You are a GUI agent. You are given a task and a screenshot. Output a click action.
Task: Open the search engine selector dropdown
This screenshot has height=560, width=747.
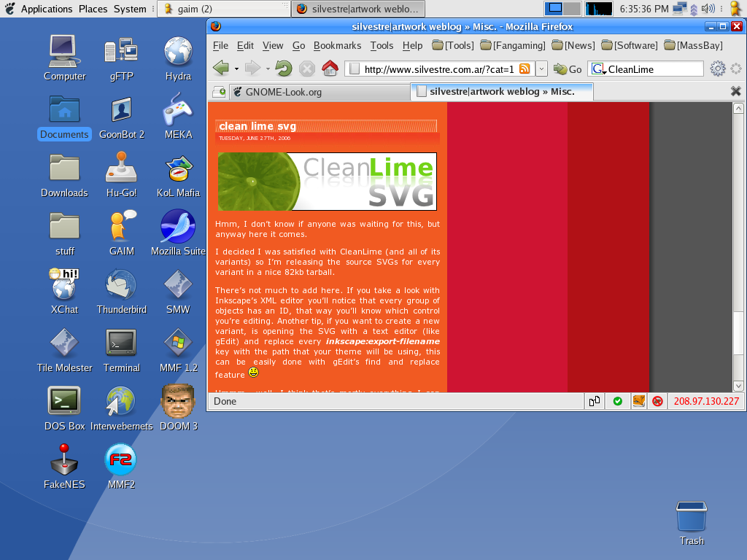[x=599, y=69]
